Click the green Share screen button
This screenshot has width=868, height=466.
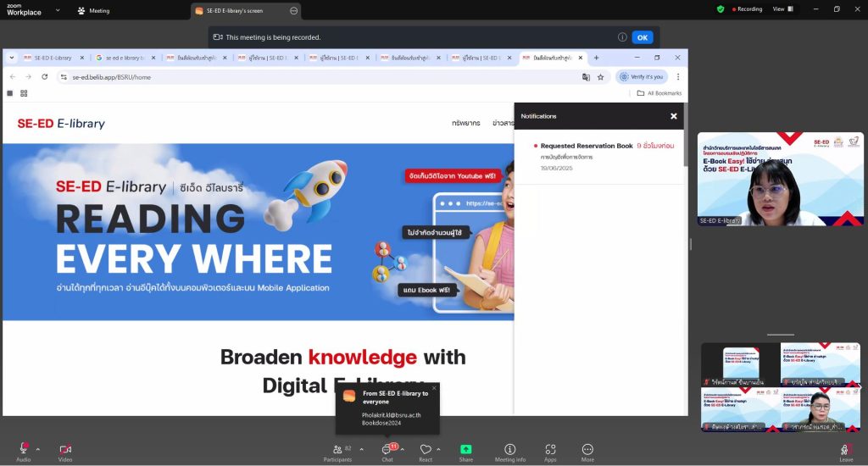pos(466,449)
